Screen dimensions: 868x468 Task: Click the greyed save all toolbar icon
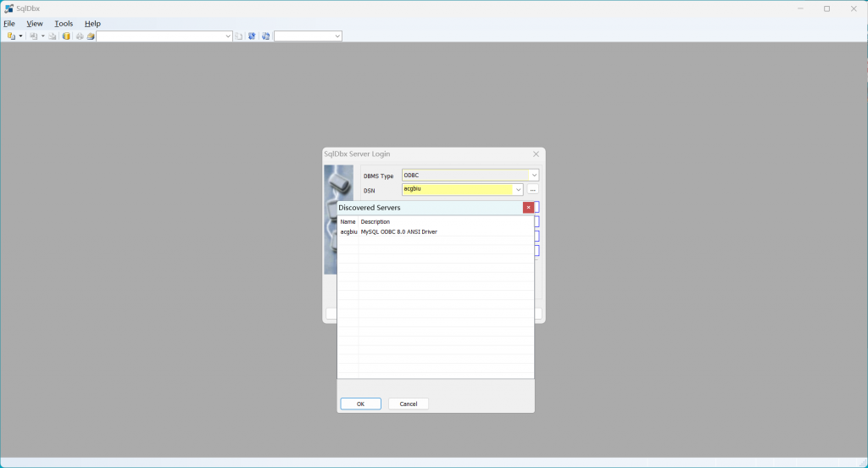[53, 36]
